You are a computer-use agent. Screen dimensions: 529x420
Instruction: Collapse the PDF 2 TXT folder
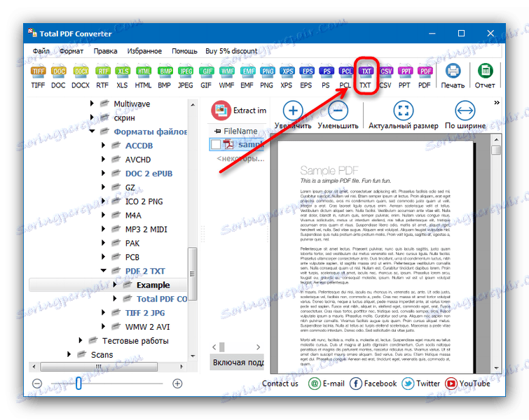pos(104,271)
